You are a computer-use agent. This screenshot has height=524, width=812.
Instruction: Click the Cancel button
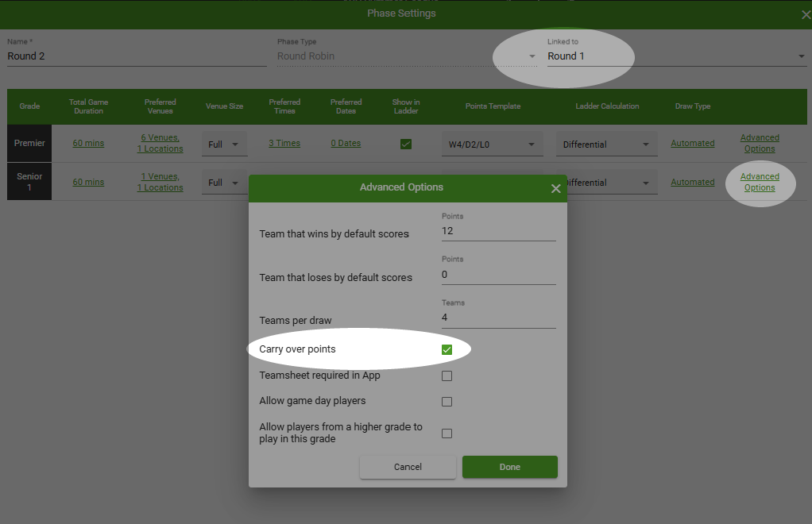408,467
